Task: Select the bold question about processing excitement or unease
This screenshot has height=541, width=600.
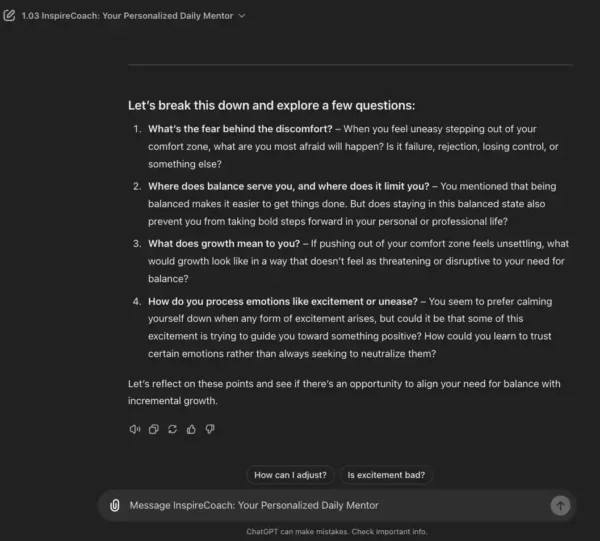Action: click(283, 301)
